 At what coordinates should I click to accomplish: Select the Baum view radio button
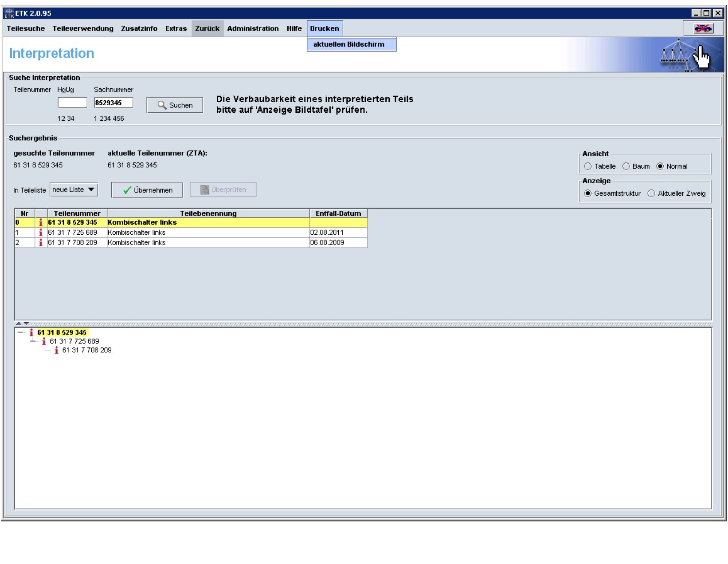pos(626,166)
